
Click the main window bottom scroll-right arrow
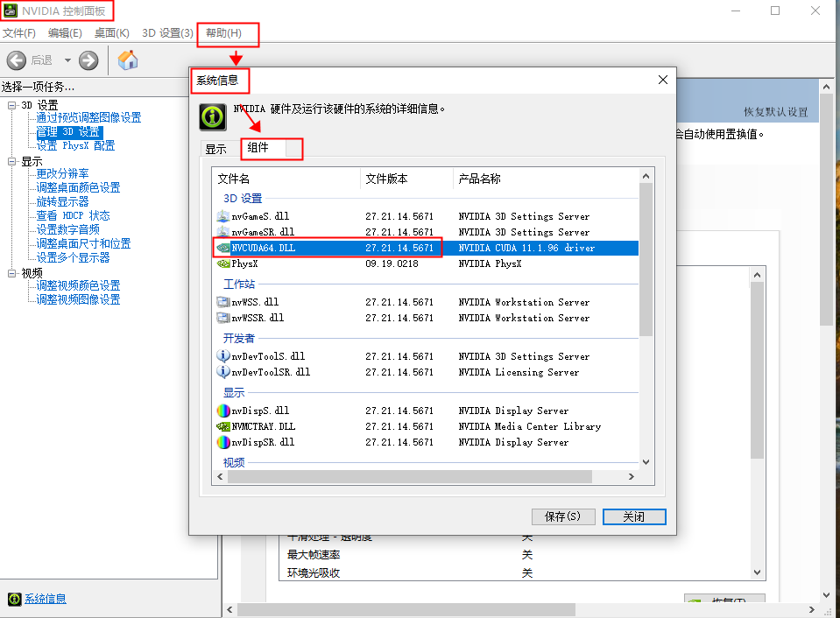click(812, 610)
